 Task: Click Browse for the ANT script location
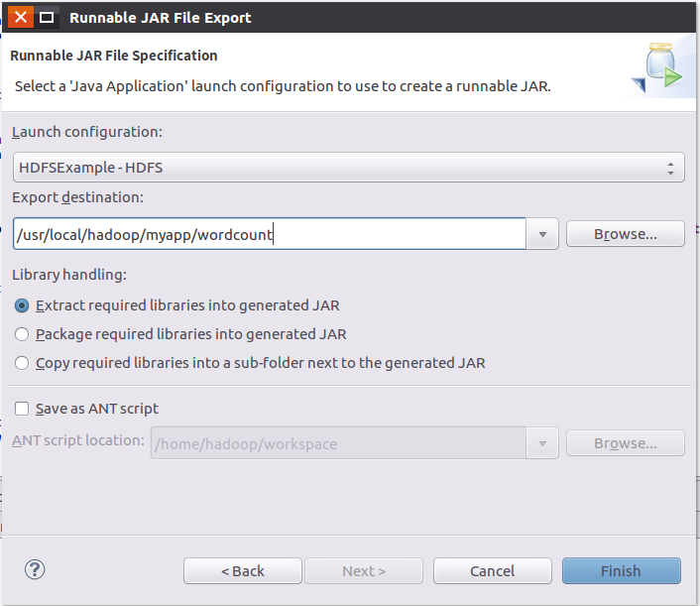pyautogui.click(x=625, y=443)
